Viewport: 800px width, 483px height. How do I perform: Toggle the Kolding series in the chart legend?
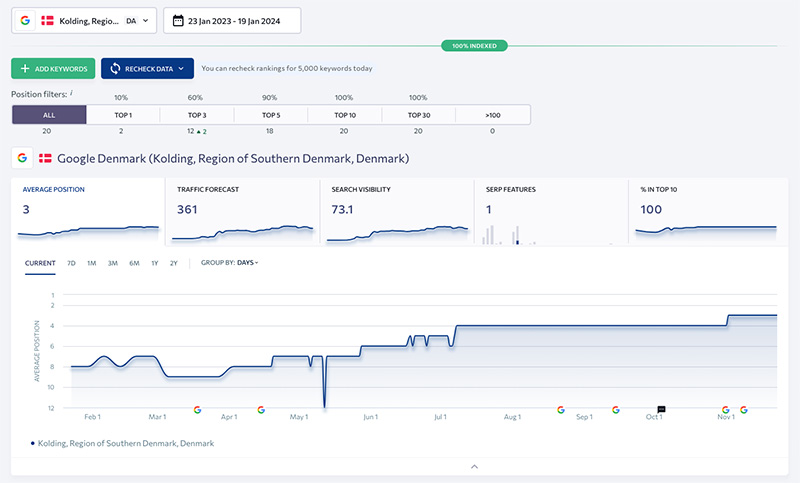pos(124,443)
